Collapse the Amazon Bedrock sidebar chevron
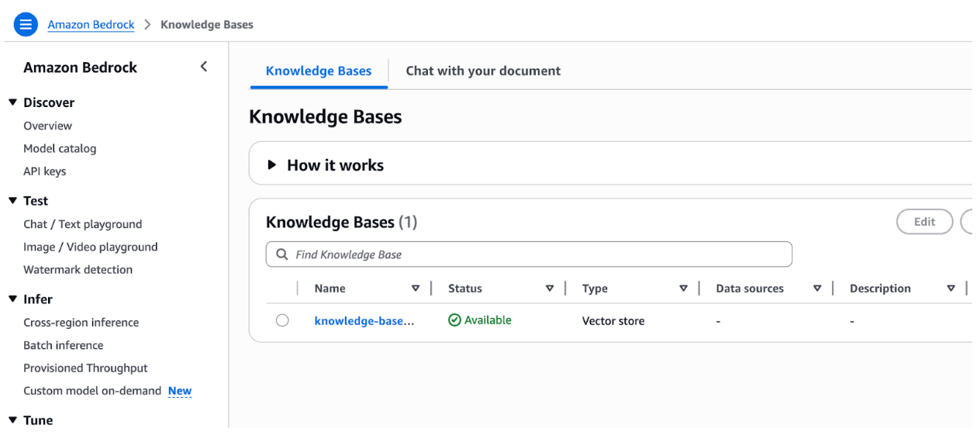This screenshot has width=980, height=439. [204, 67]
